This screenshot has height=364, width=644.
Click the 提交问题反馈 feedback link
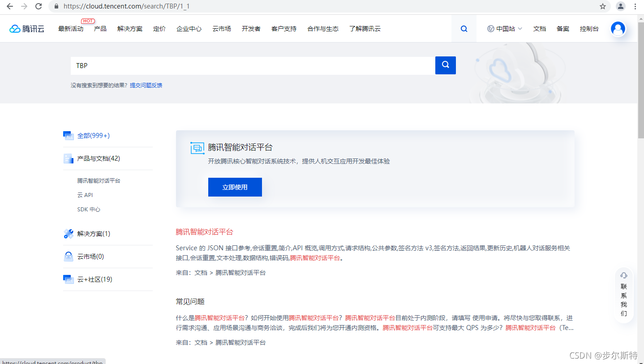click(146, 85)
